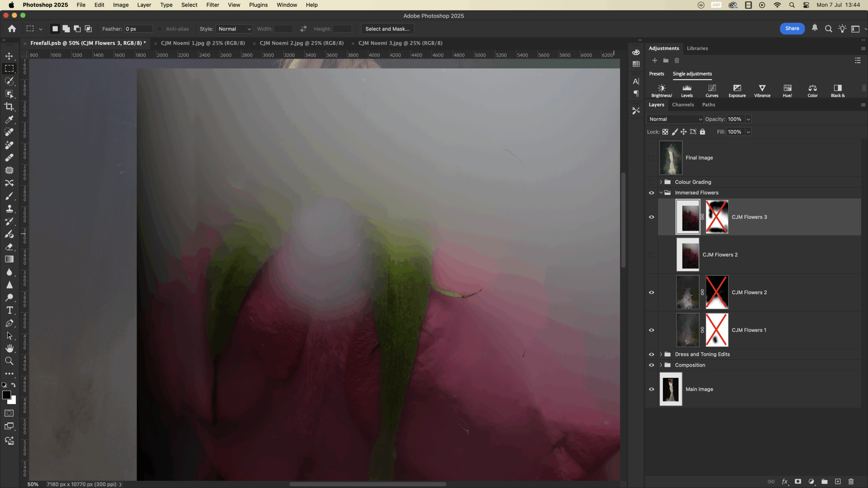868x488 pixels.
Task: Click the foreground color swatch
Action: point(6,395)
